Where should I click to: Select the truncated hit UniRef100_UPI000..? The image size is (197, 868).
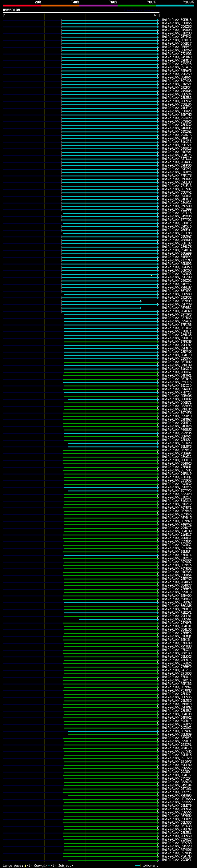(x=178, y=799)
